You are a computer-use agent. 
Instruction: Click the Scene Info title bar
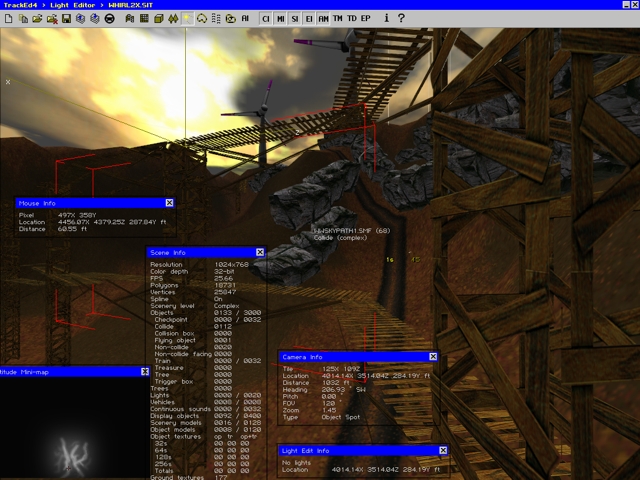pyautogui.click(x=207, y=252)
